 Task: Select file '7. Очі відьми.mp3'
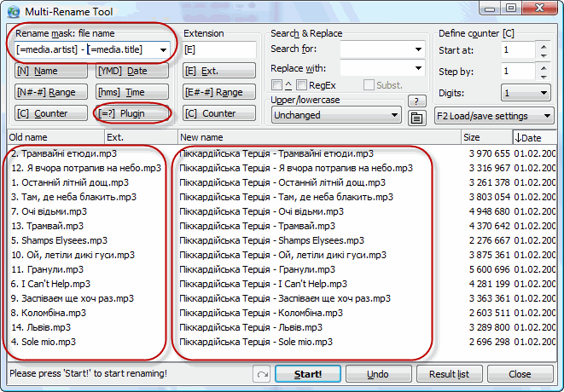49,211
